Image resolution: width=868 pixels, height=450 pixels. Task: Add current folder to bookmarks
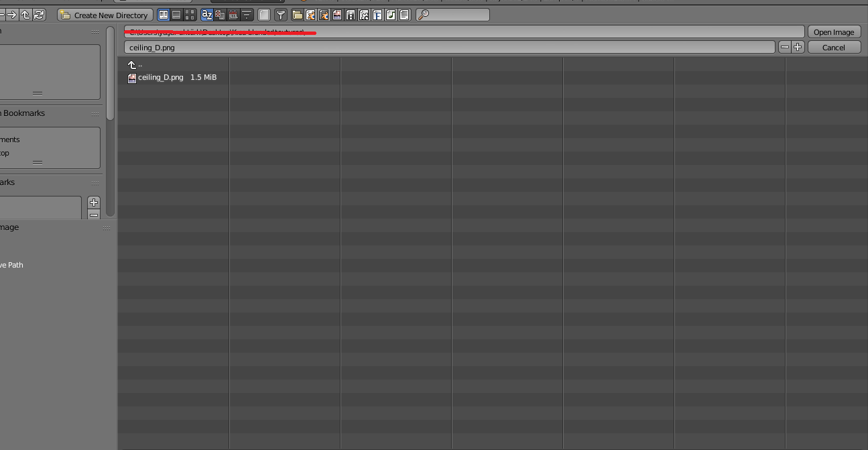(x=94, y=203)
